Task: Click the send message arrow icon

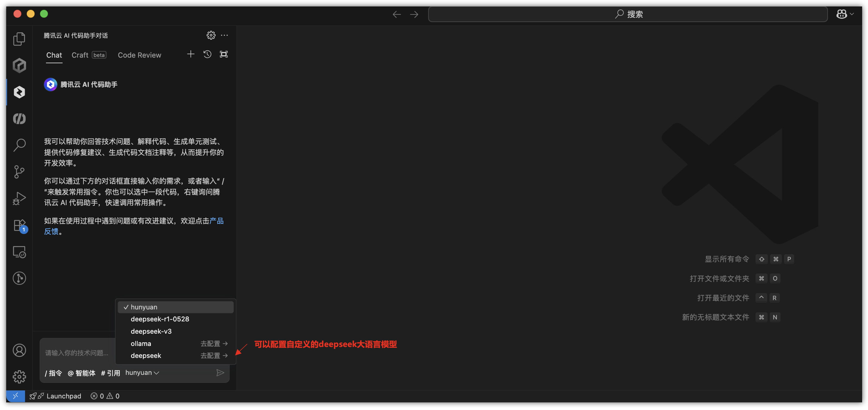Action: click(220, 373)
